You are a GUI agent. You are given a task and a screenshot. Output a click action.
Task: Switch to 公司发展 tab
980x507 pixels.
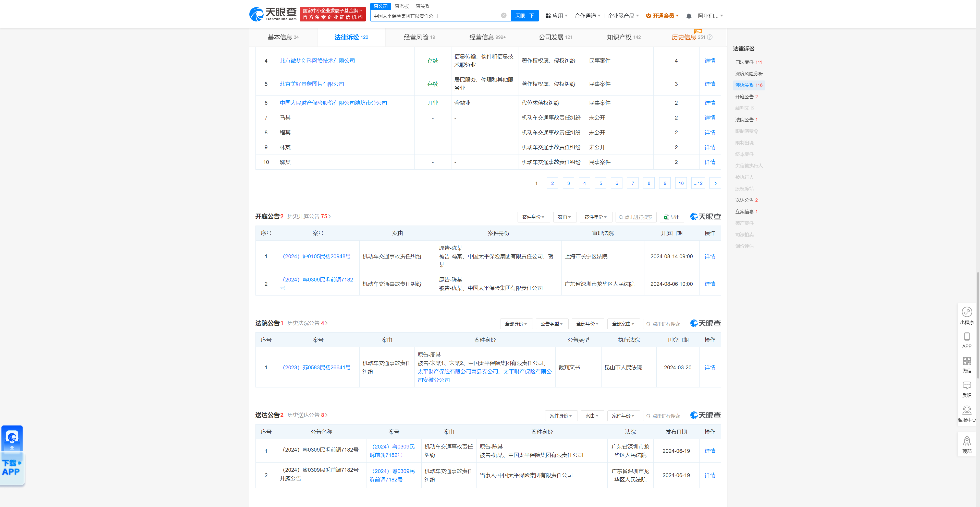pyautogui.click(x=555, y=37)
